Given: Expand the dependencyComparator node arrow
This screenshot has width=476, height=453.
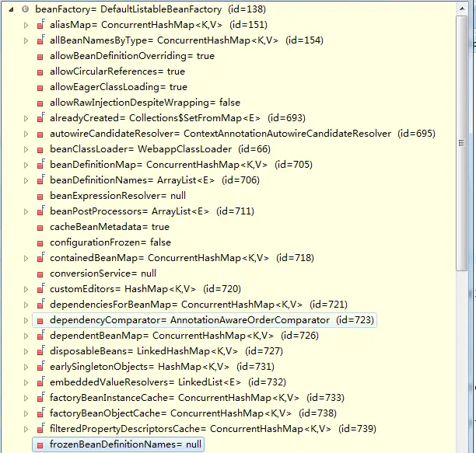Looking at the screenshot, I should pyautogui.click(x=26, y=320).
